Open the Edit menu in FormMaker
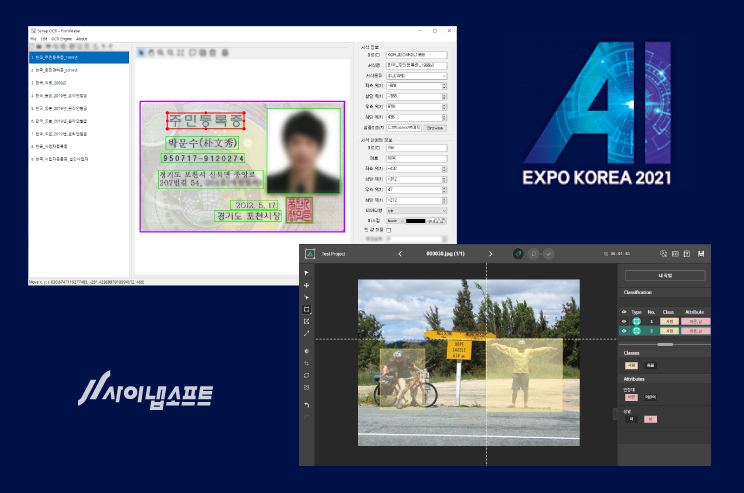The width and height of the screenshot is (744, 493). pyautogui.click(x=44, y=39)
